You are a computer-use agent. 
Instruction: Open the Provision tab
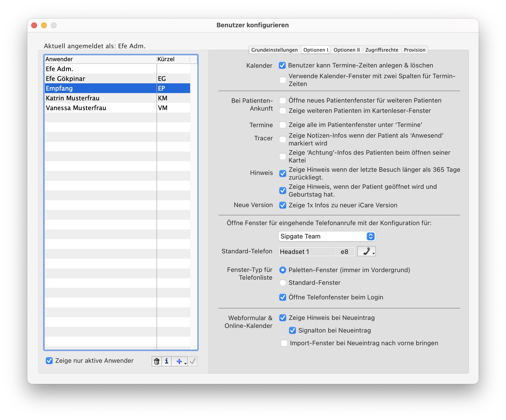[x=414, y=50]
